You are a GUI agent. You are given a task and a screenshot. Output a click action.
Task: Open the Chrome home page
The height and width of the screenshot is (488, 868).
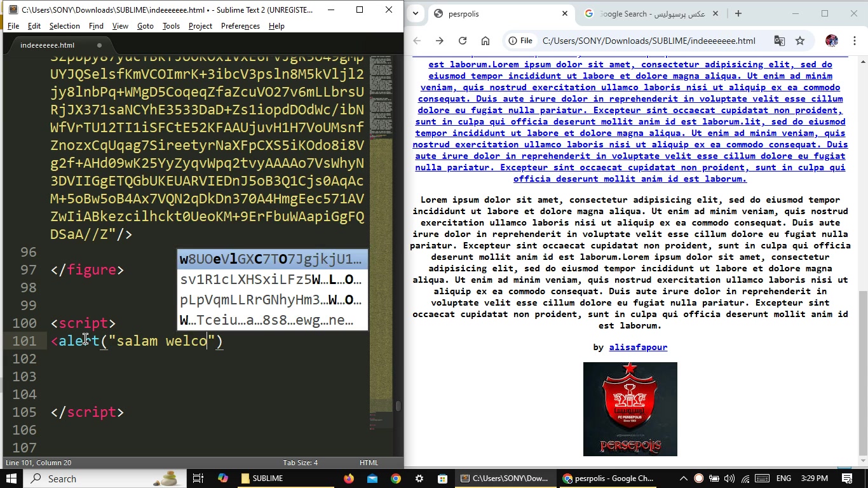(x=485, y=41)
